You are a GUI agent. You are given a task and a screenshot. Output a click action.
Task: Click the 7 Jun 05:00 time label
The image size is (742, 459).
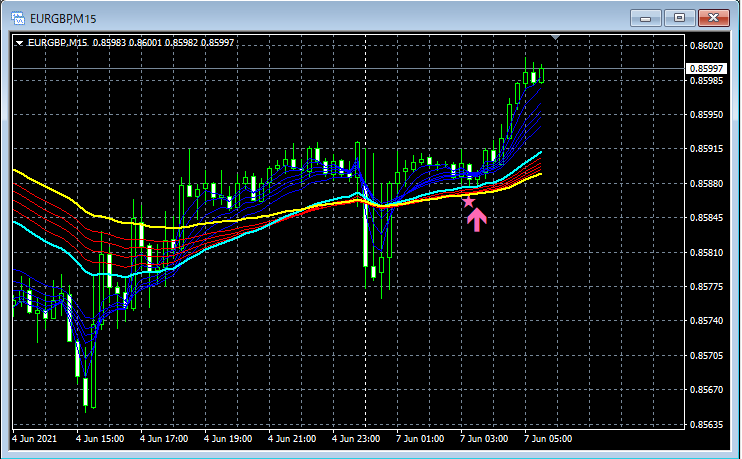(x=548, y=439)
